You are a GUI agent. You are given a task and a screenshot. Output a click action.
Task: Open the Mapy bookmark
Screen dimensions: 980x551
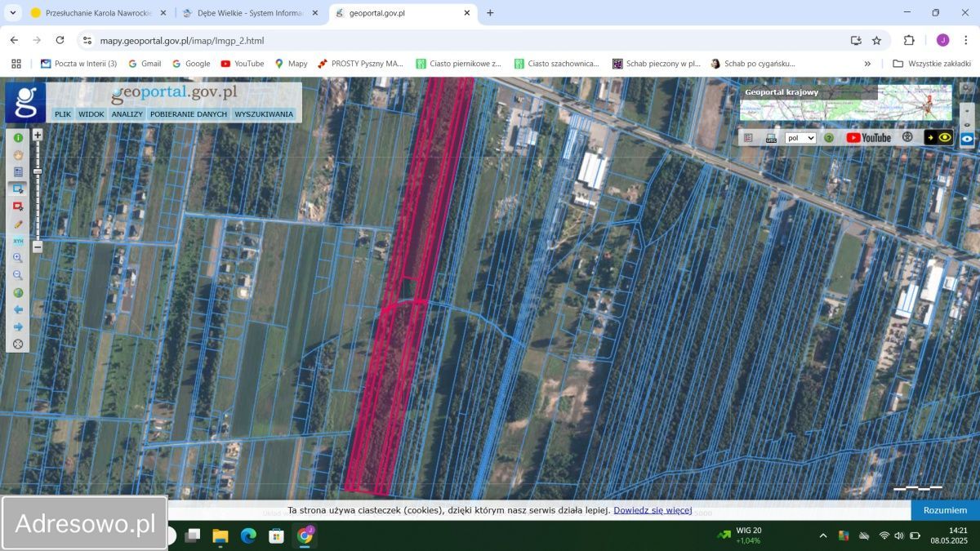pos(291,63)
